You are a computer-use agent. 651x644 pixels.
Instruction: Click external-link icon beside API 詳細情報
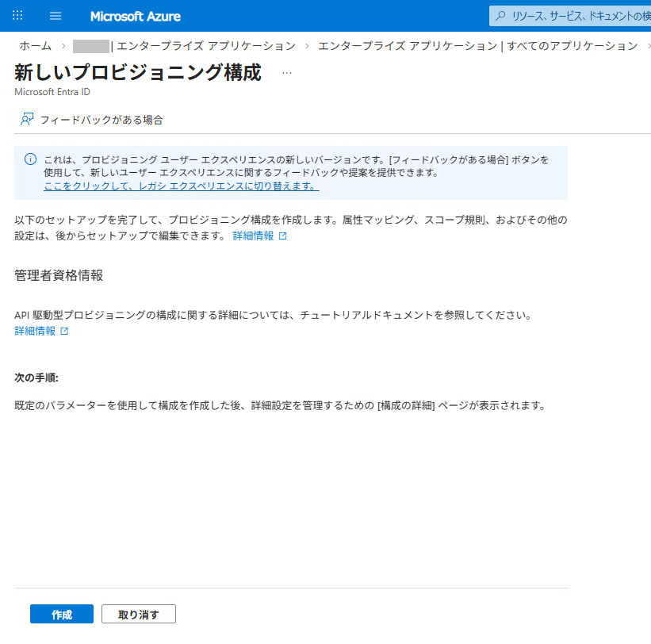65,332
